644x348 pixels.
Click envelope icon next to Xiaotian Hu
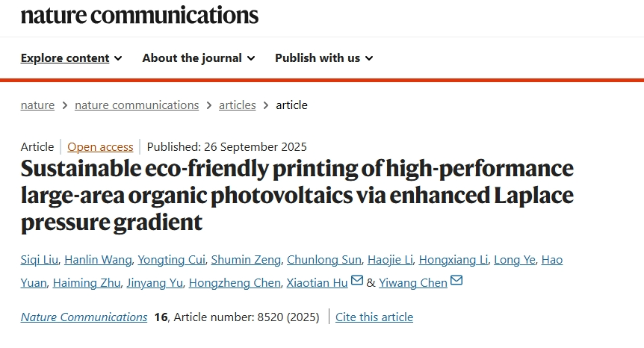(x=357, y=281)
